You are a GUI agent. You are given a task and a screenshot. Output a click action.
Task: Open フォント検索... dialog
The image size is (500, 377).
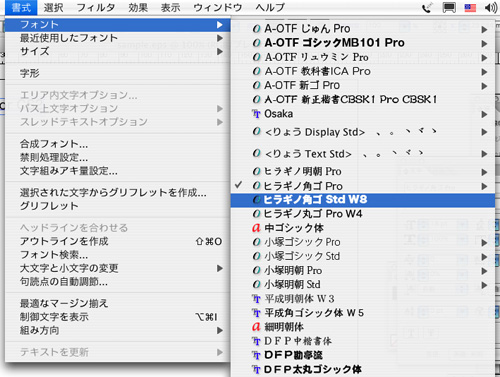[x=118, y=255]
